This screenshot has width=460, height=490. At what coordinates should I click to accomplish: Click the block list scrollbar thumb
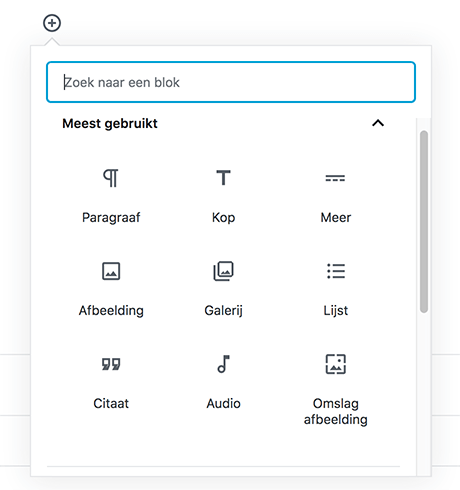(x=424, y=222)
